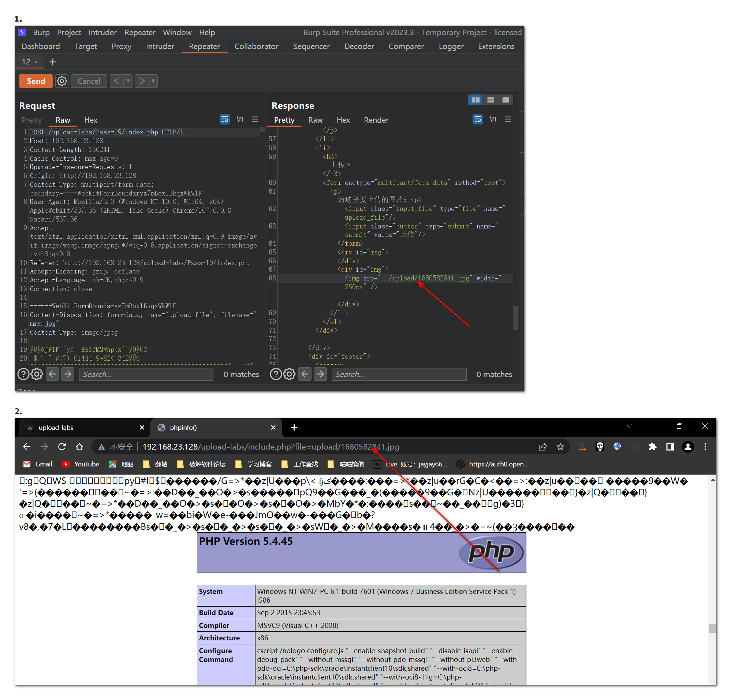This screenshot has width=731, height=700.
Task: Expand previous request history dropdown arrow
Action: pyautogui.click(x=128, y=81)
